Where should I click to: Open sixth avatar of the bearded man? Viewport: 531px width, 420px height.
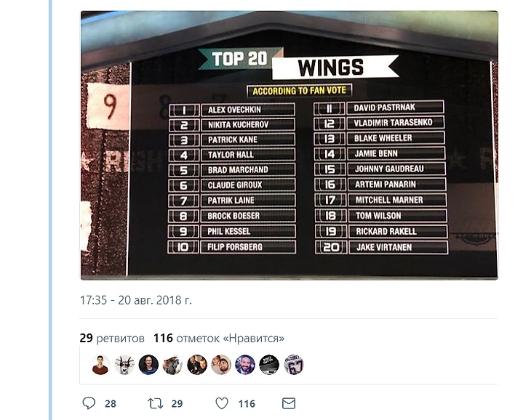[221, 365]
